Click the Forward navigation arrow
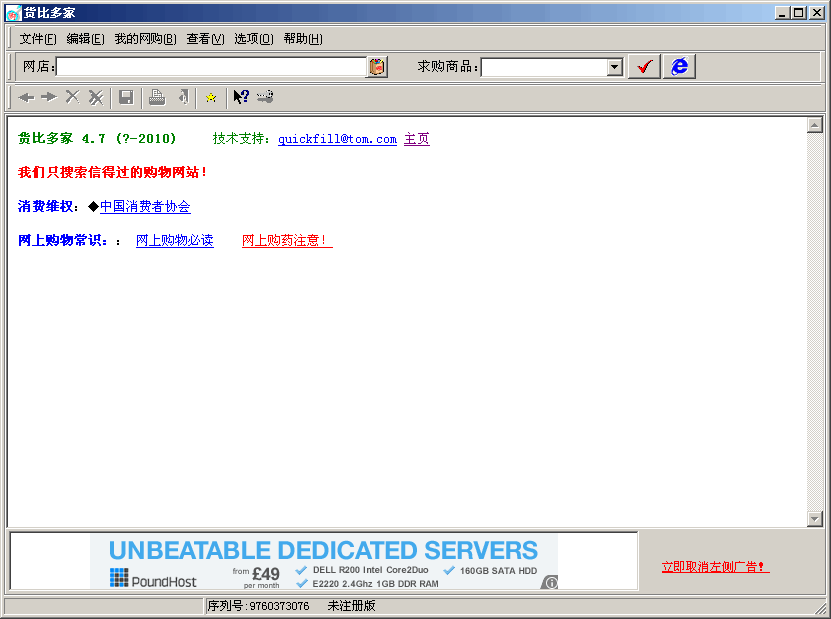 tap(48, 97)
